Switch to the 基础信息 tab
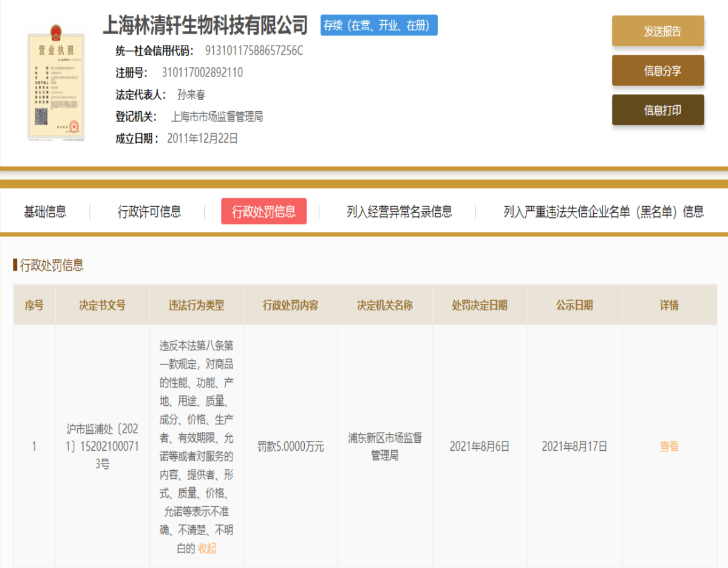This screenshot has width=728, height=568. [45, 211]
